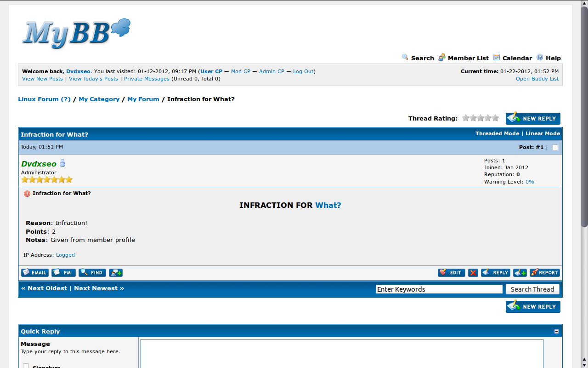Click the 'Current time' text

(x=510, y=71)
